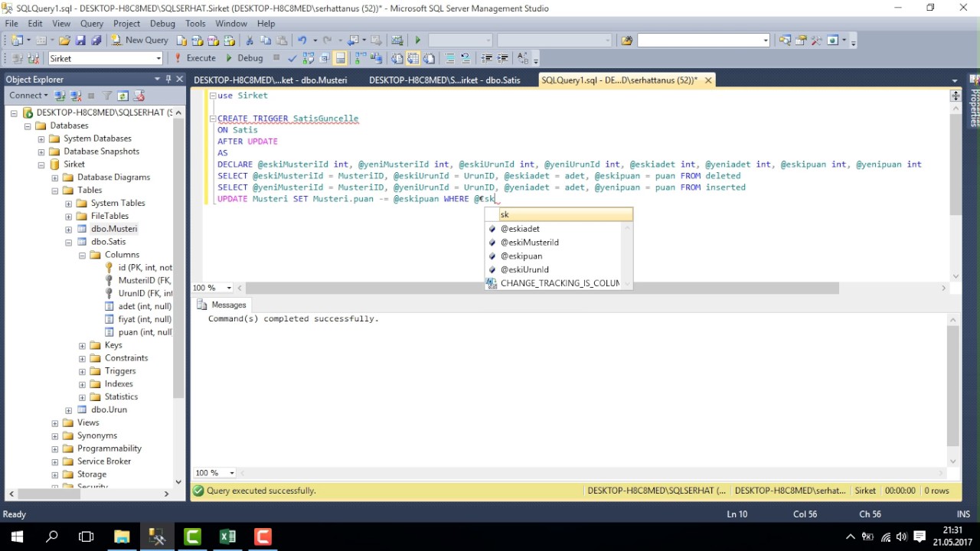
Task: Expand the Triggers folder under dbo.Satis
Action: click(x=82, y=371)
